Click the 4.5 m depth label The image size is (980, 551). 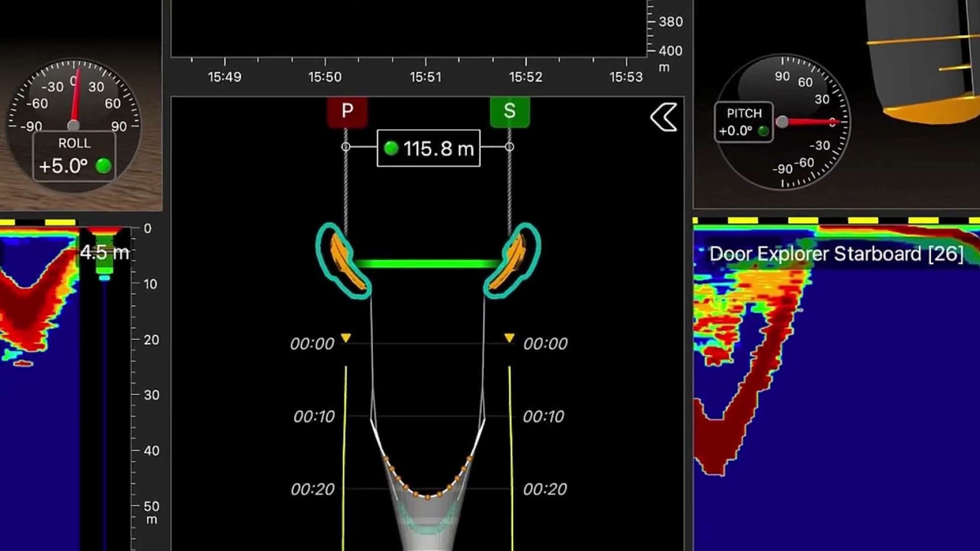[104, 253]
